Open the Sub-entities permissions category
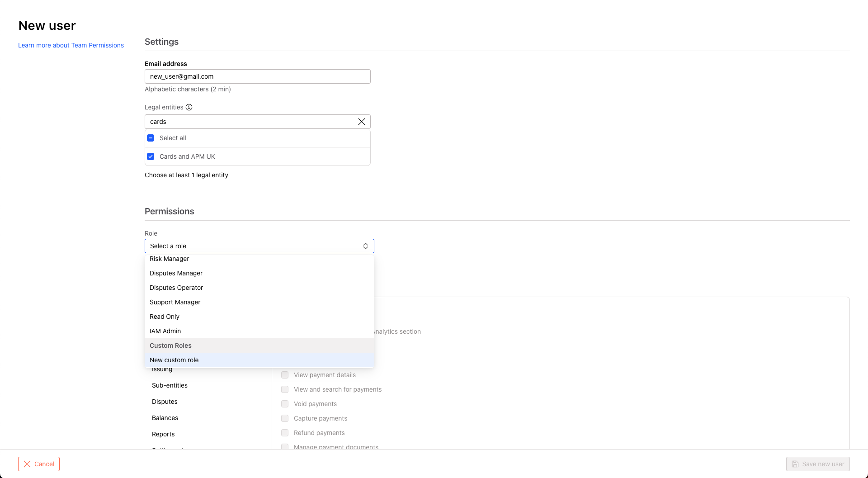868x478 pixels. click(x=170, y=385)
